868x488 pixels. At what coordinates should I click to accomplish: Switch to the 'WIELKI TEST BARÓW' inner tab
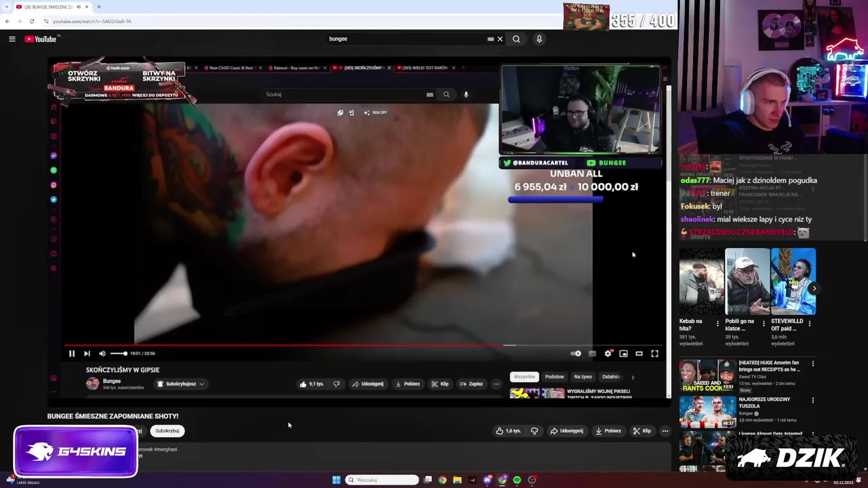[x=425, y=68]
